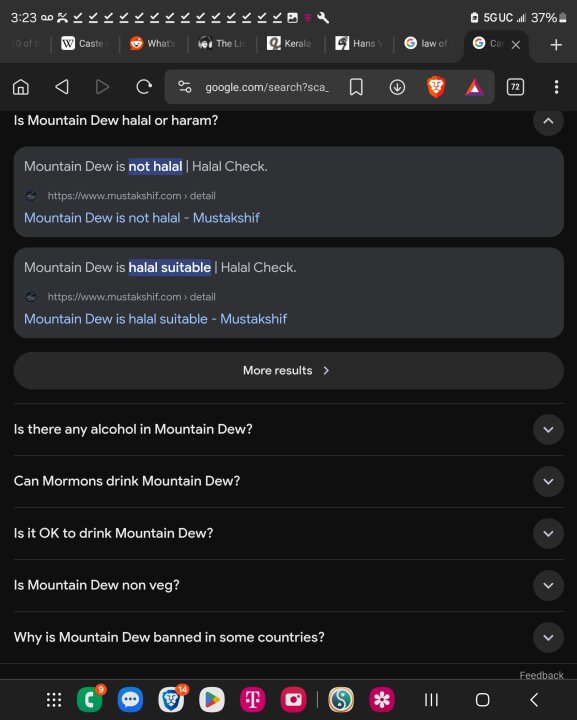
Task: Open the downloads icon in the address bar
Action: coord(397,87)
